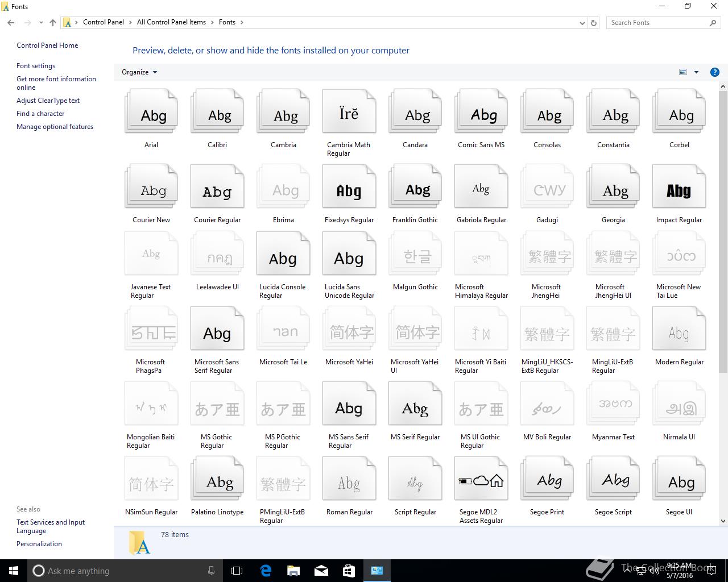Select the Gadugi font icon

(x=547, y=186)
